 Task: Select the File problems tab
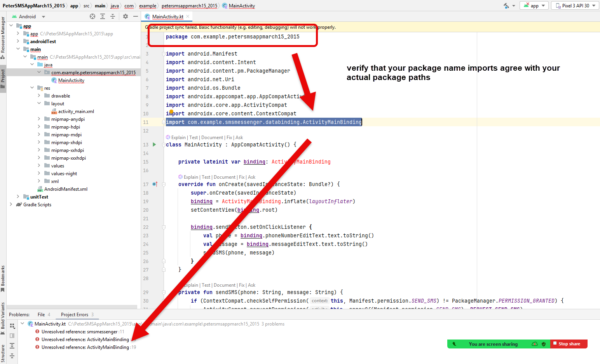pos(44,315)
